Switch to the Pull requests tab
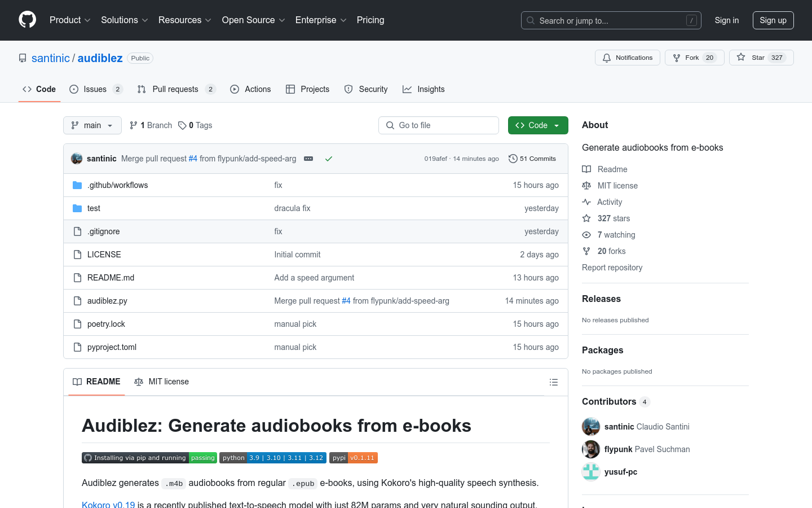Viewport: 812px width, 508px height. 176,89
